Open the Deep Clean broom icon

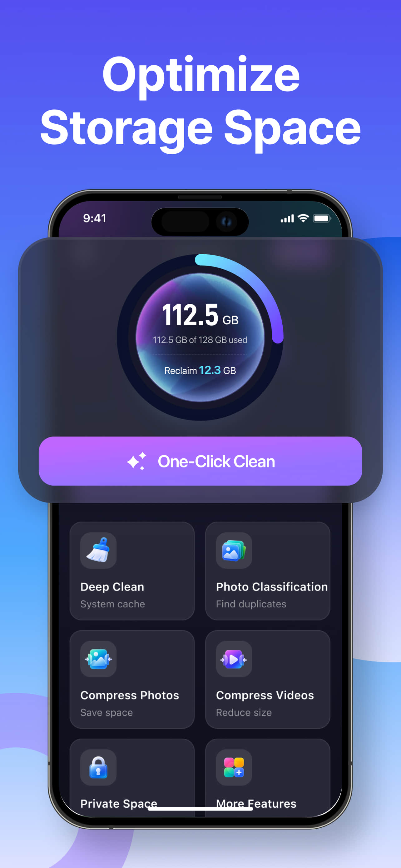98,550
